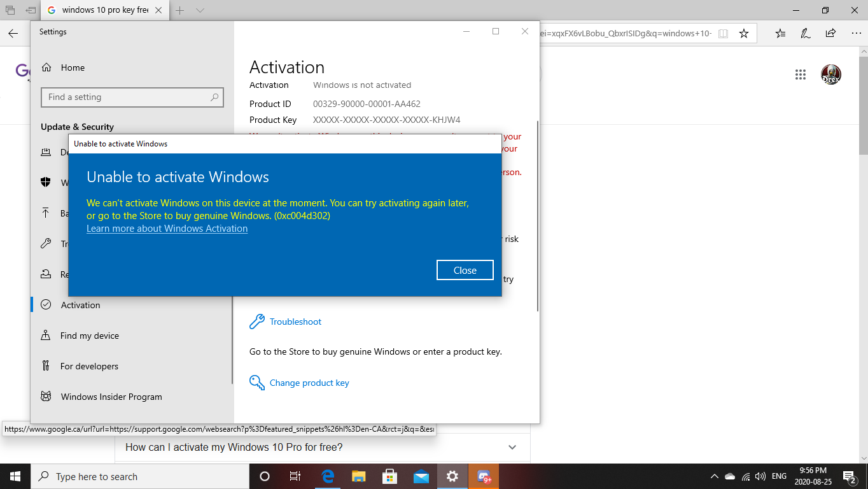The image size is (868, 489).
Task: Open Microsoft Store from taskbar
Action: pos(390,476)
